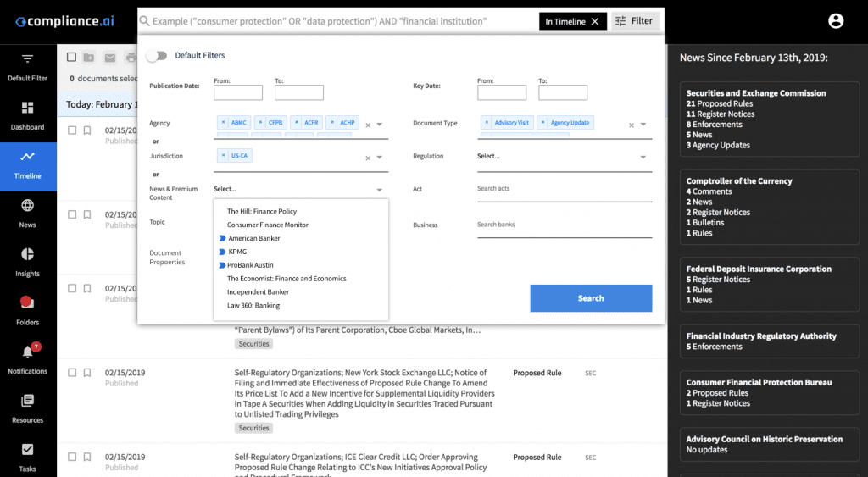
Task: Open the Default Filter sidebar item
Action: click(28, 68)
